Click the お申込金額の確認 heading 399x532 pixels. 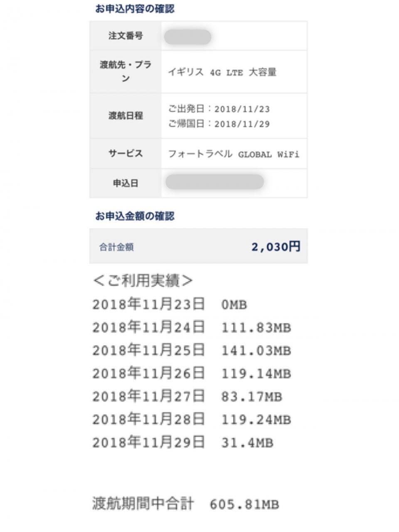tap(135, 216)
